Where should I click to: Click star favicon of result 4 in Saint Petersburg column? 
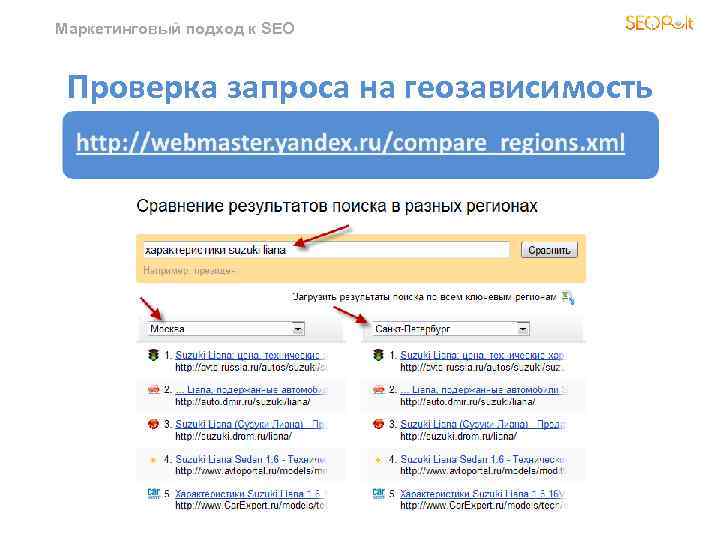tap(378, 459)
